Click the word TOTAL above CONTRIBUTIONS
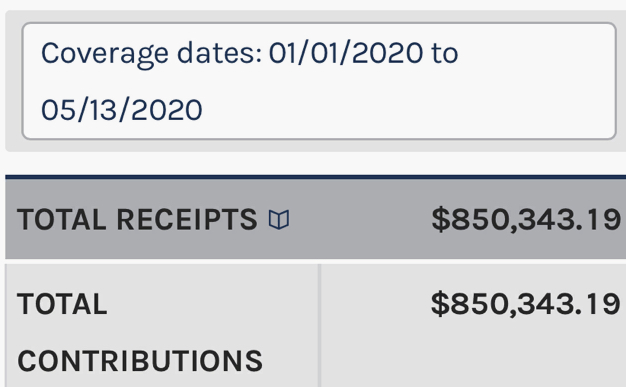626x387 pixels. (x=62, y=304)
